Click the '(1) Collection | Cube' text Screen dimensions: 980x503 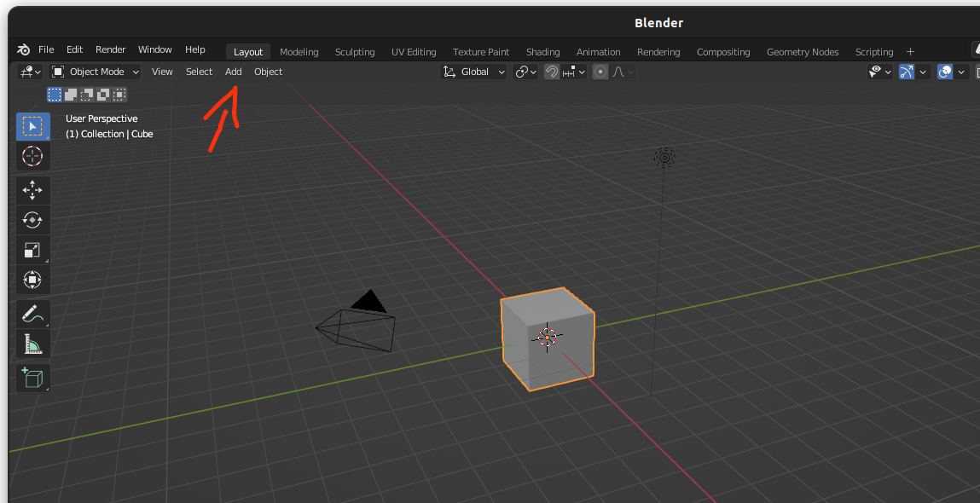(x=109, y=134)
